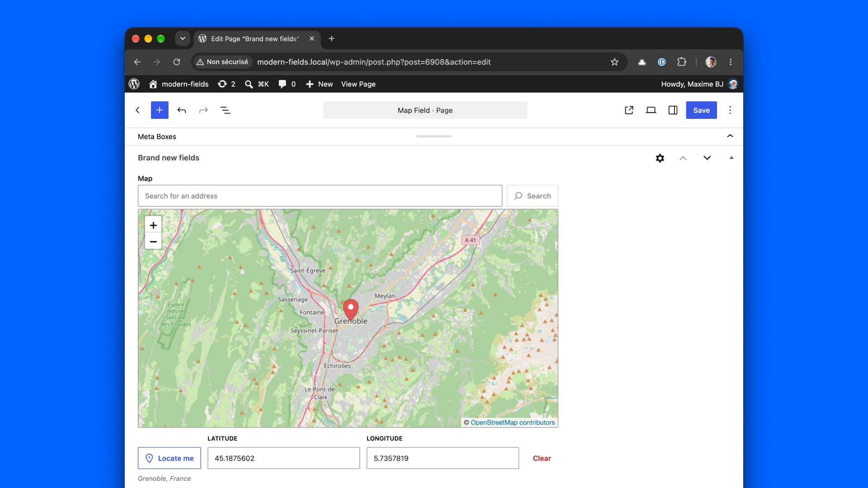This screenshot has height=488, width=868.
Task: Click View Page in admin bar
Action: tap(358, 84)
